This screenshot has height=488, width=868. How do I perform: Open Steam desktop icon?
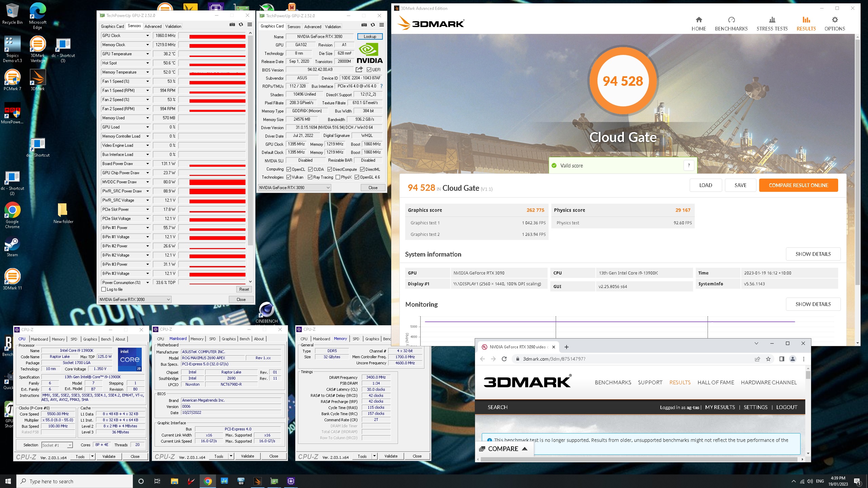click(x=12, y=247)
